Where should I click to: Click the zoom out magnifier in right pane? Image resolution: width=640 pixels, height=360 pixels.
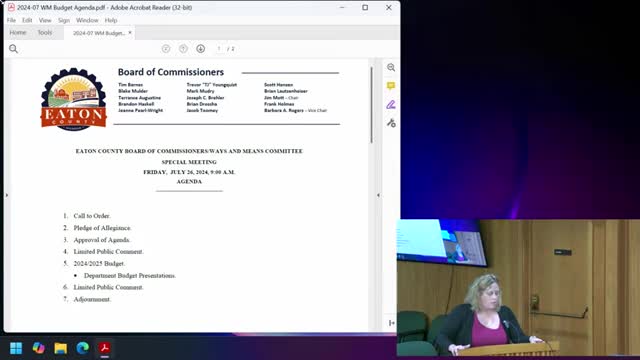point(391,67)
